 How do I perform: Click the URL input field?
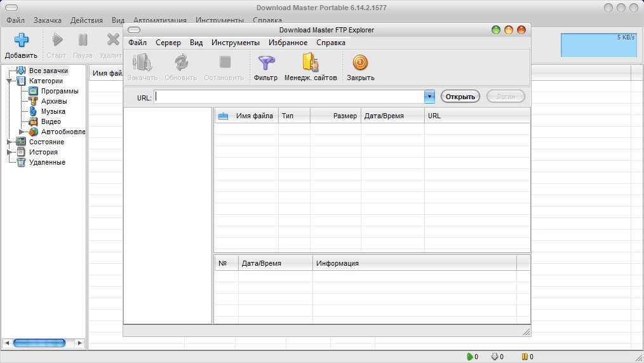[x=289, y=97]
